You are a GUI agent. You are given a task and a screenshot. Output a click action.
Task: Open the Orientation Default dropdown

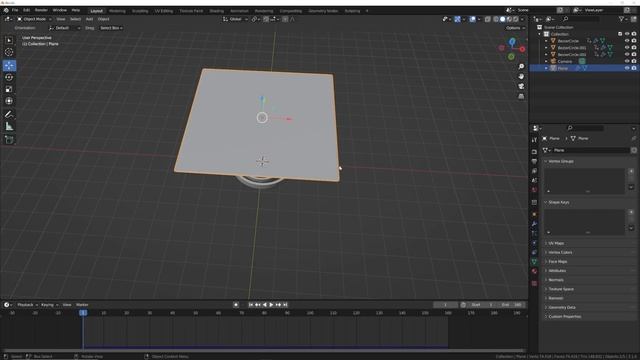64,28
